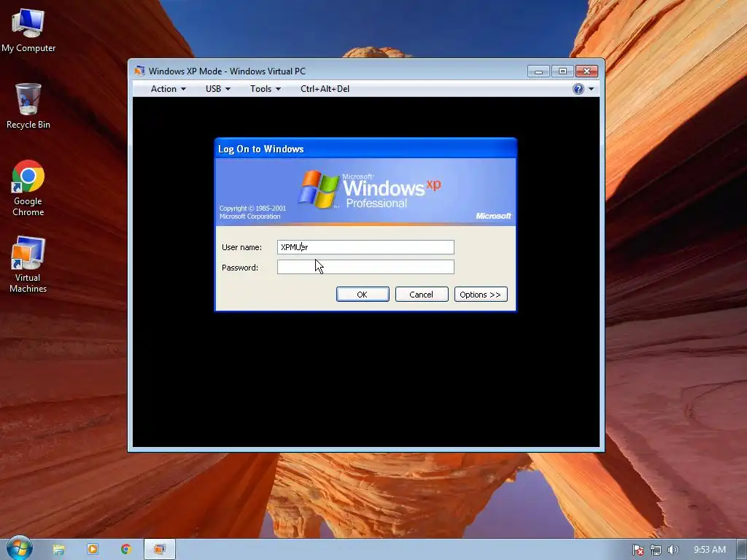Click the 9:53 AM system clock
747x560 pixels.
[x=709, y=550]
